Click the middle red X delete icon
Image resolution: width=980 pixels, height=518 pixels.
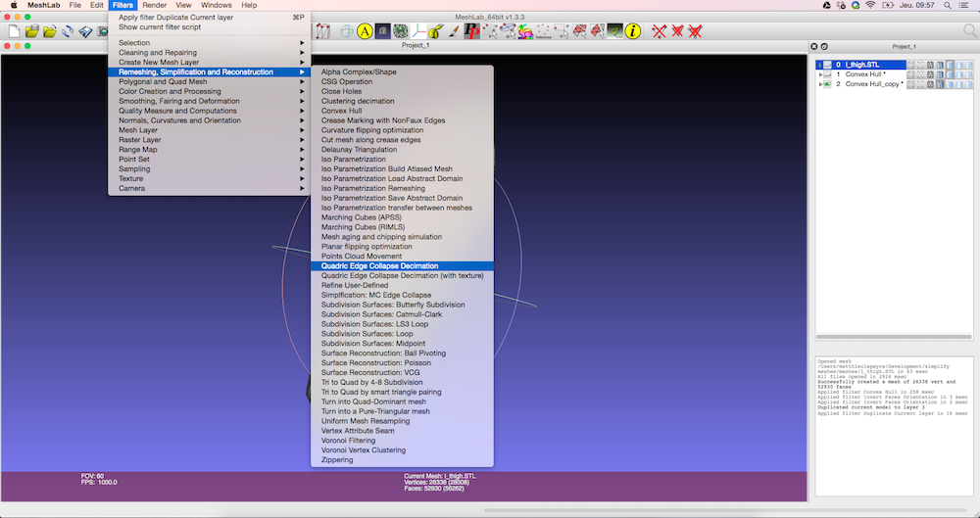677,30
